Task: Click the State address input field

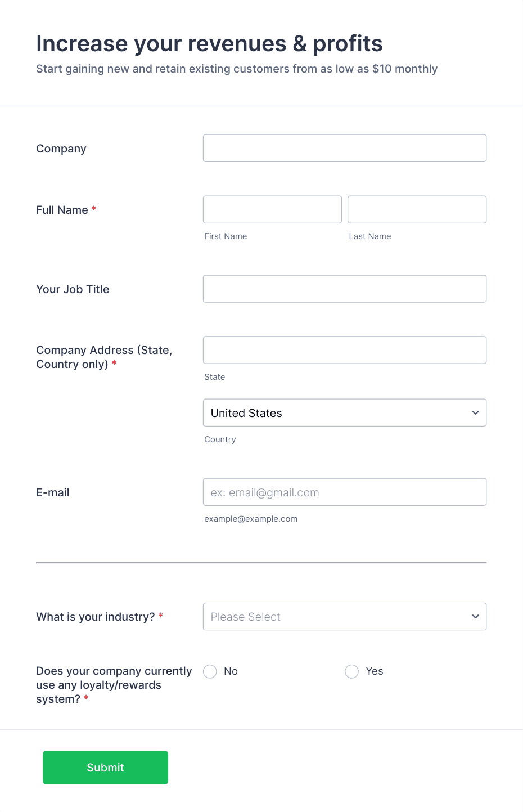Action: click(x=344, y=350)
